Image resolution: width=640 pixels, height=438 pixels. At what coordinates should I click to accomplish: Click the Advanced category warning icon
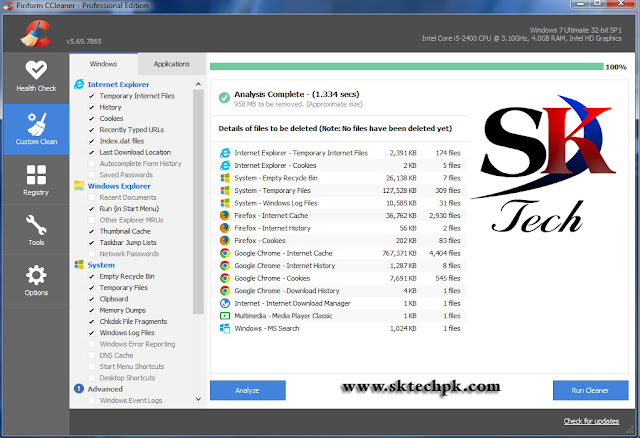tap(79, 389)
